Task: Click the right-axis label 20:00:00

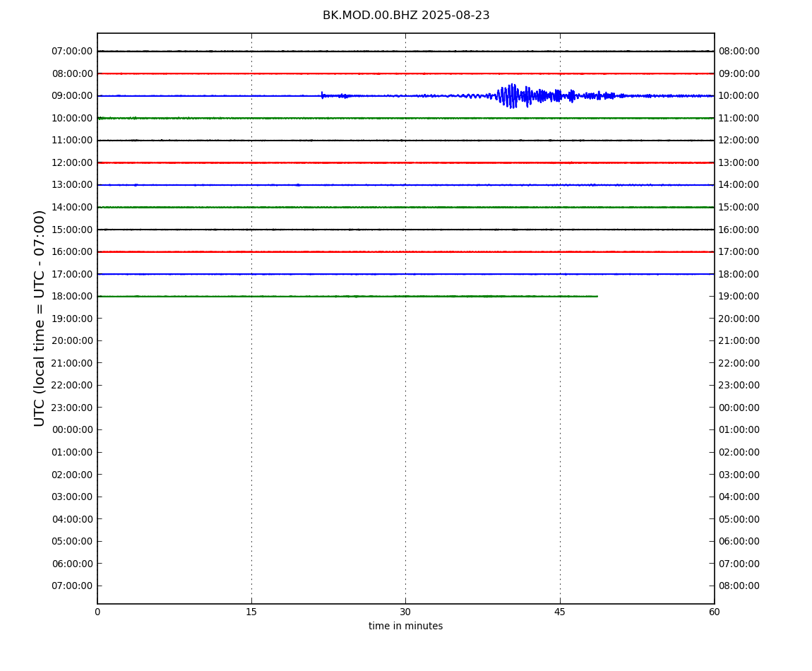Action: click(739, 319)
